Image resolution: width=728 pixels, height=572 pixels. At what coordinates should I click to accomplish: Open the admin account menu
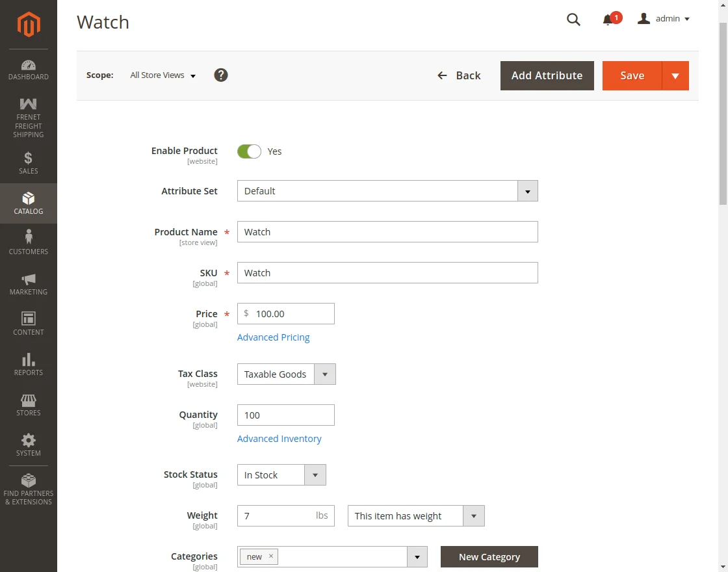[663, 19]
